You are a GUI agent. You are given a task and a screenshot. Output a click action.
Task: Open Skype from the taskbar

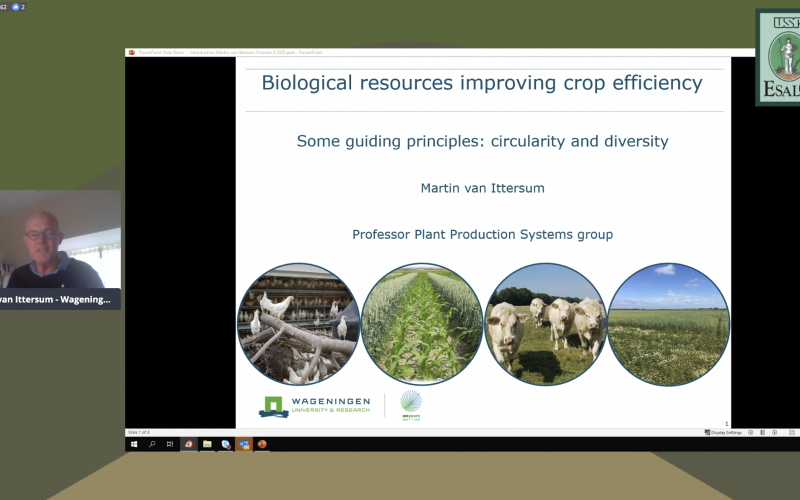coord(226,444)
